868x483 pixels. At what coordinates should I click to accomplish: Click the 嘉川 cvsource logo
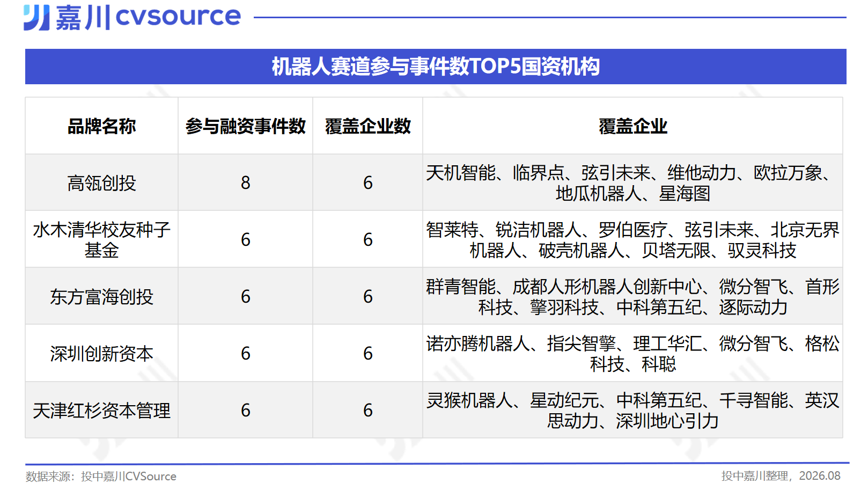(x=133, y=17)
